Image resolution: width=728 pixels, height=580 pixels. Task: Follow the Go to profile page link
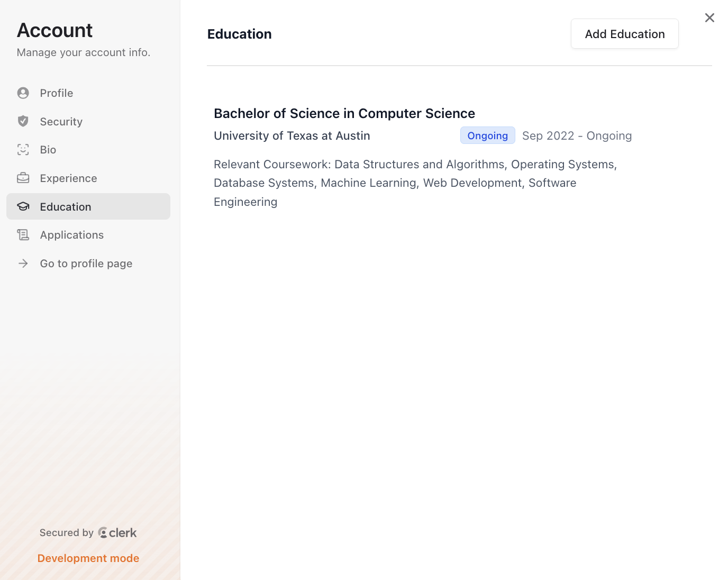tap(86, 264)
